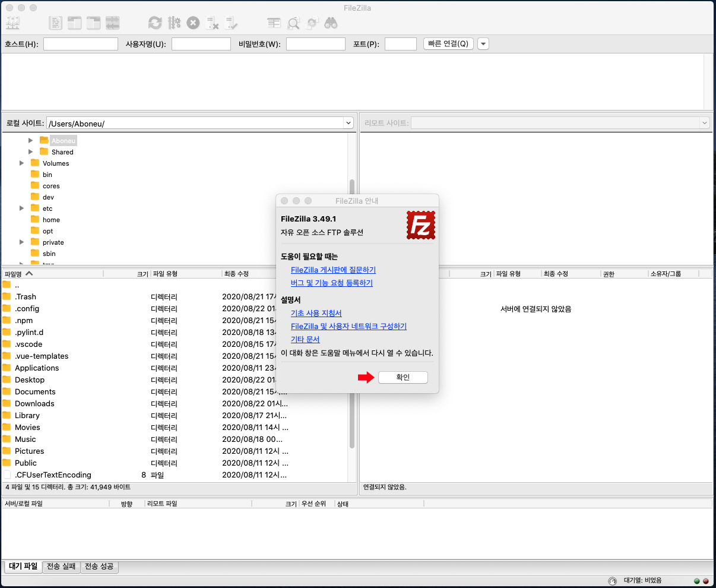This screenshot has height=588, width=716.
Task: Expand the Aboneu folder tree node
Action: (x=31, y=141)
